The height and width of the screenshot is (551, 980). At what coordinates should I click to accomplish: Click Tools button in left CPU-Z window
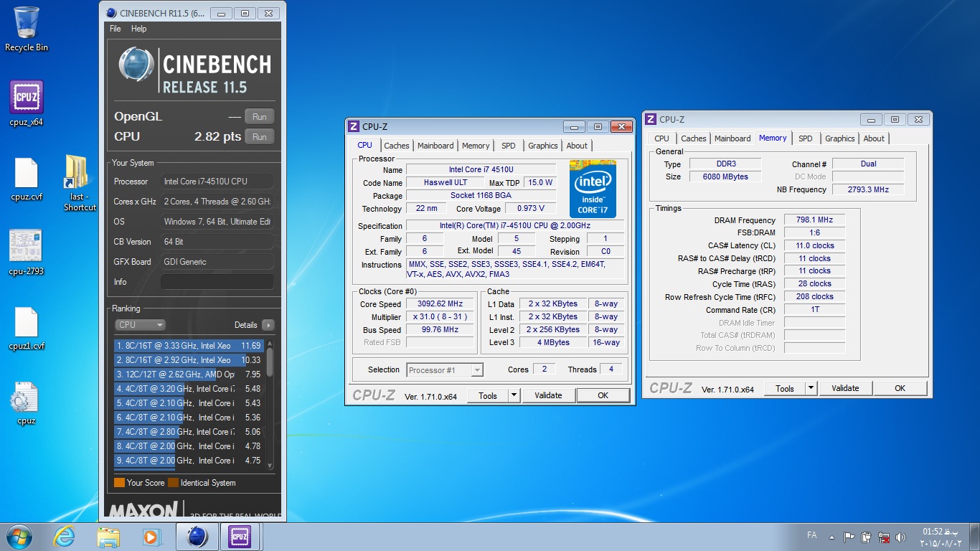(x=488, y=395)
